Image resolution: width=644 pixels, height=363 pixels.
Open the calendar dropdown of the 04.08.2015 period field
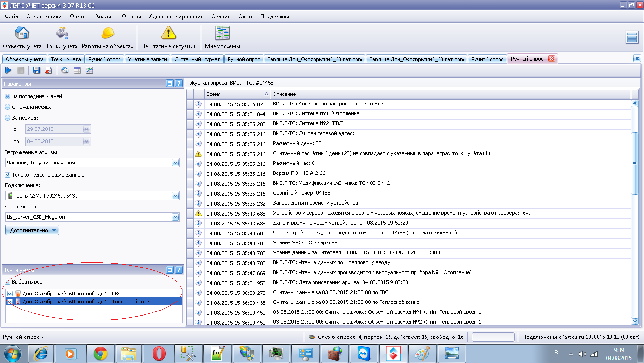click(86, 141)
